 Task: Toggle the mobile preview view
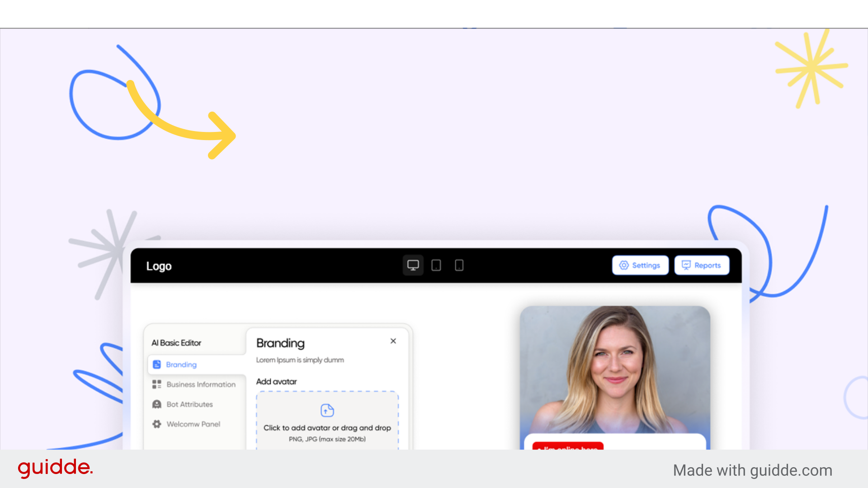pos(458,265)
